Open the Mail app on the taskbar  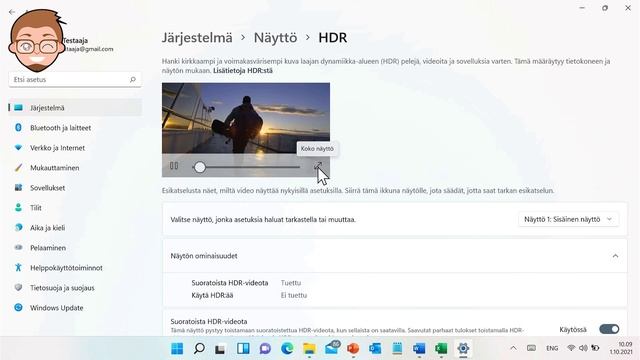point(332,349)
